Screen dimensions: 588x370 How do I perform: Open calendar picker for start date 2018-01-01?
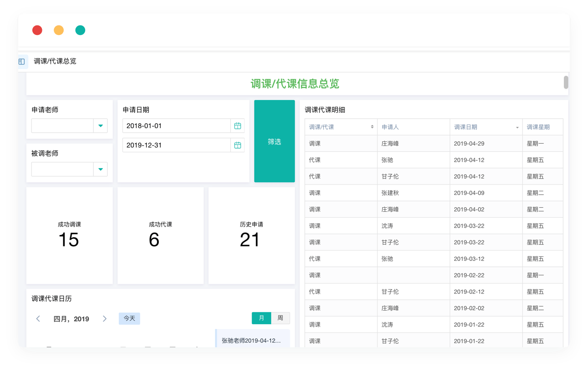[x=238, y=126]
